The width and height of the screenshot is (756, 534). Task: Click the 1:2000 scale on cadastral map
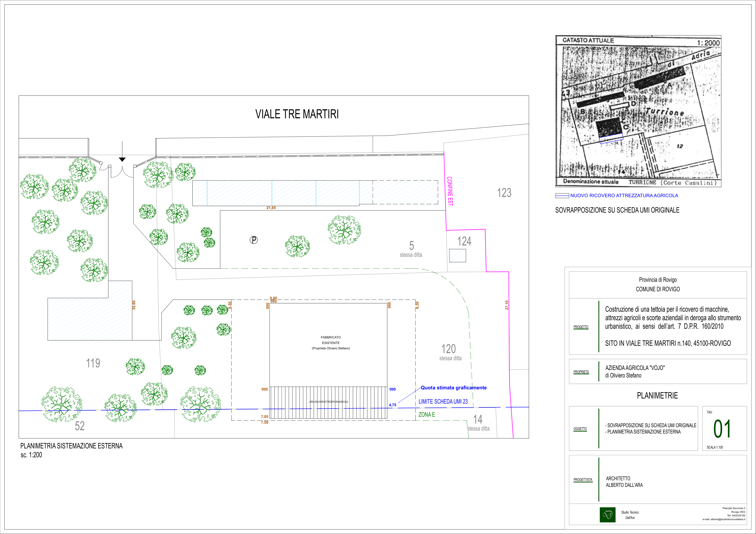[709, 43]
